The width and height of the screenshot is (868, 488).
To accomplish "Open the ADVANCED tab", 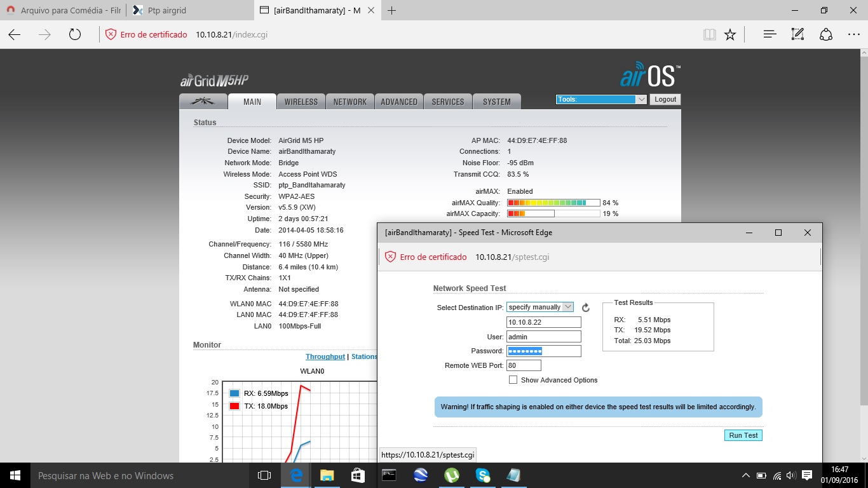I will point(399,102).
